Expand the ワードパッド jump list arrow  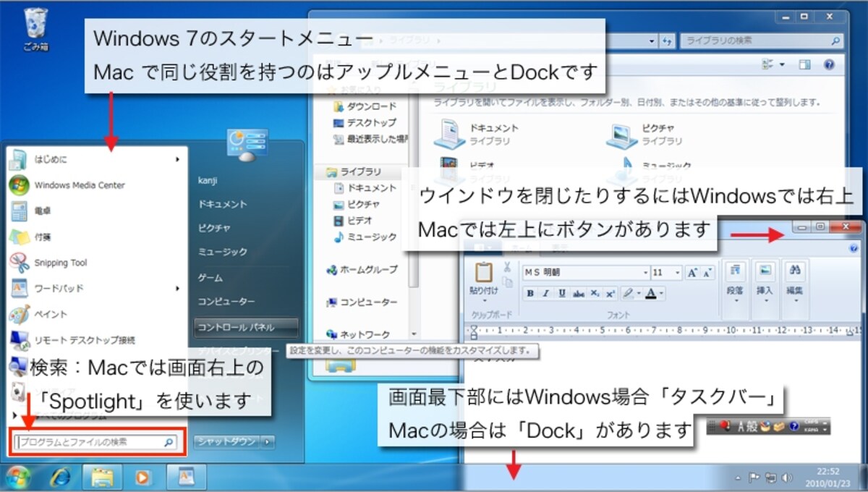[178, 289]
